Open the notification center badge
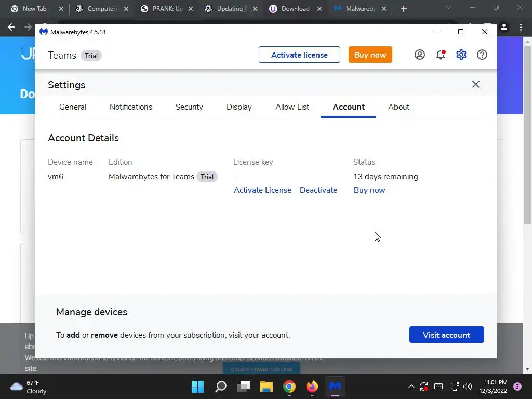Image resolution: width=532 pixels, height=399 pixels. (517, 387)
